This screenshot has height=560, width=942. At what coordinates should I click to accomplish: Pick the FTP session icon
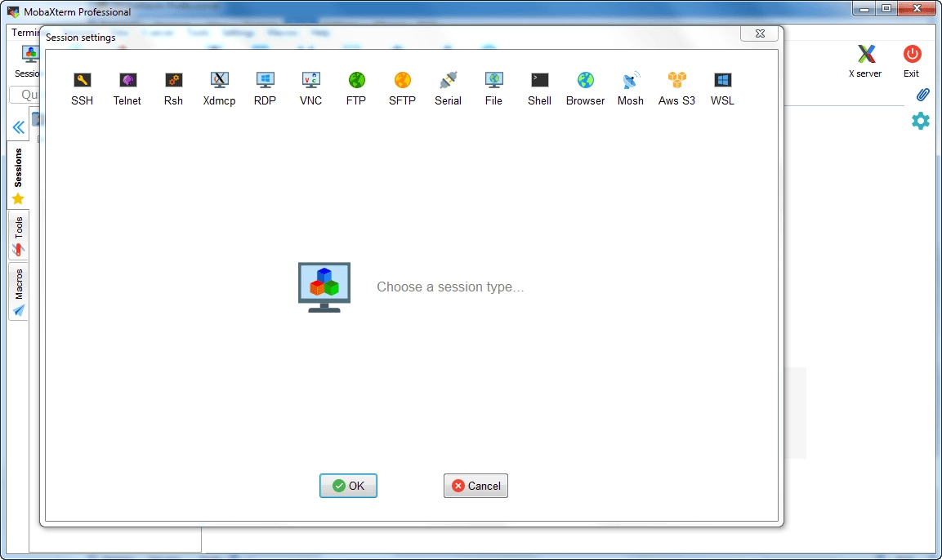356,89
